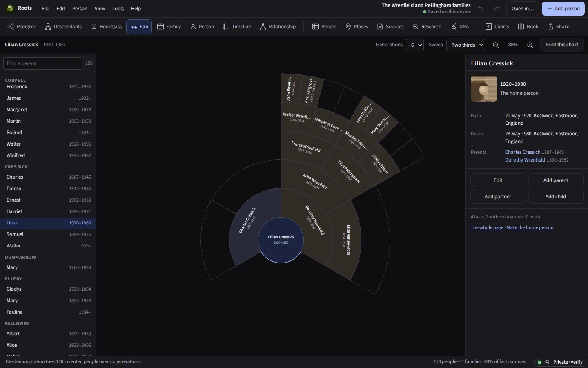This screenshot has height=368, width=588.
Task: Open the Pedigree chart view
Action: (x=22, y=27)
